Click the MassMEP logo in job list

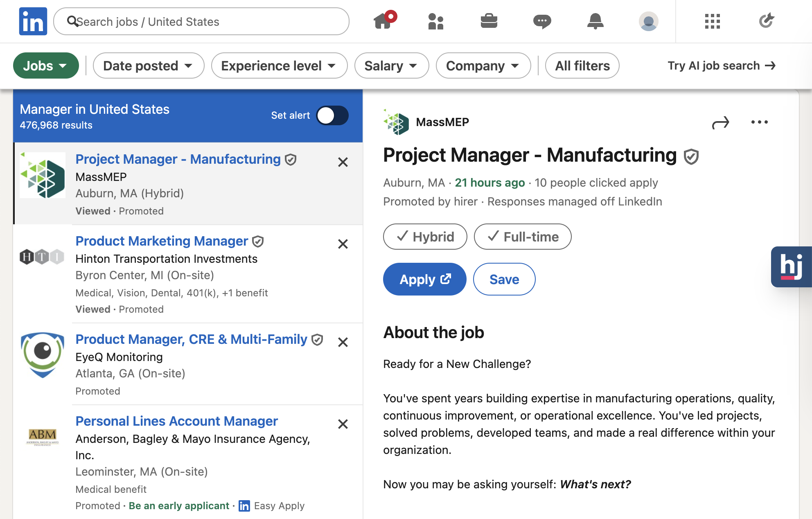(43, 175)
